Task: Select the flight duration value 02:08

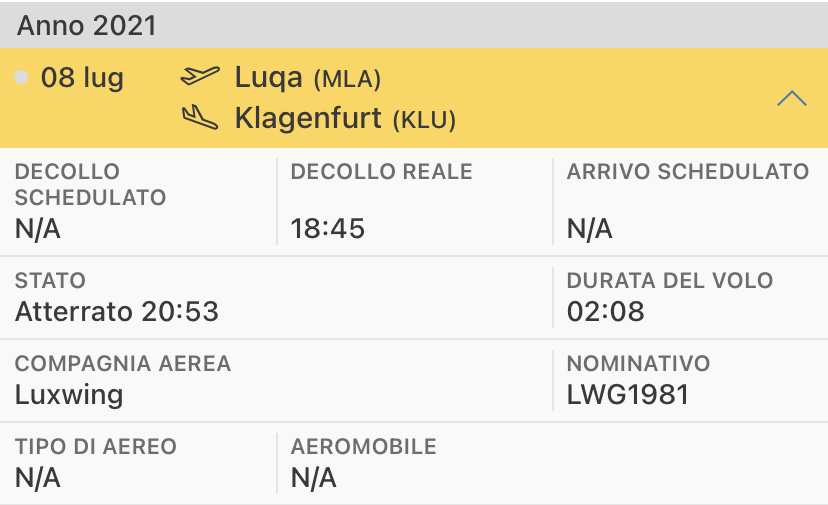Action: click(606, 312)
